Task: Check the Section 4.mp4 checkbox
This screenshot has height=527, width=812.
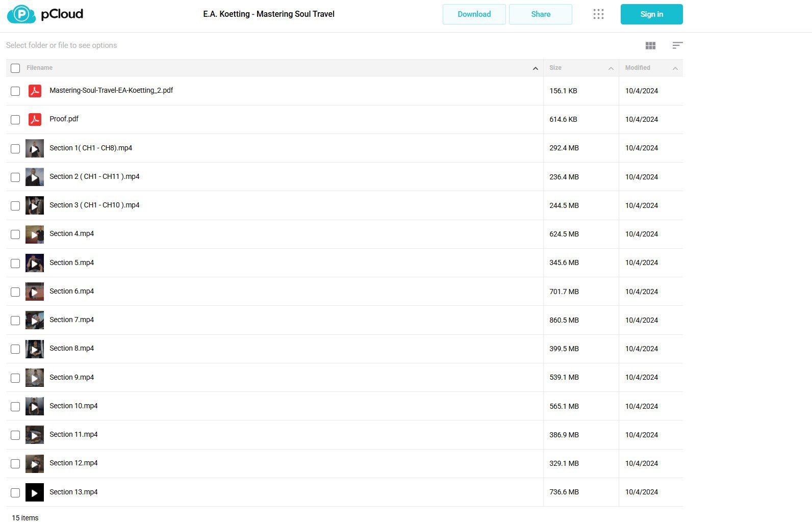Action: 15,234
